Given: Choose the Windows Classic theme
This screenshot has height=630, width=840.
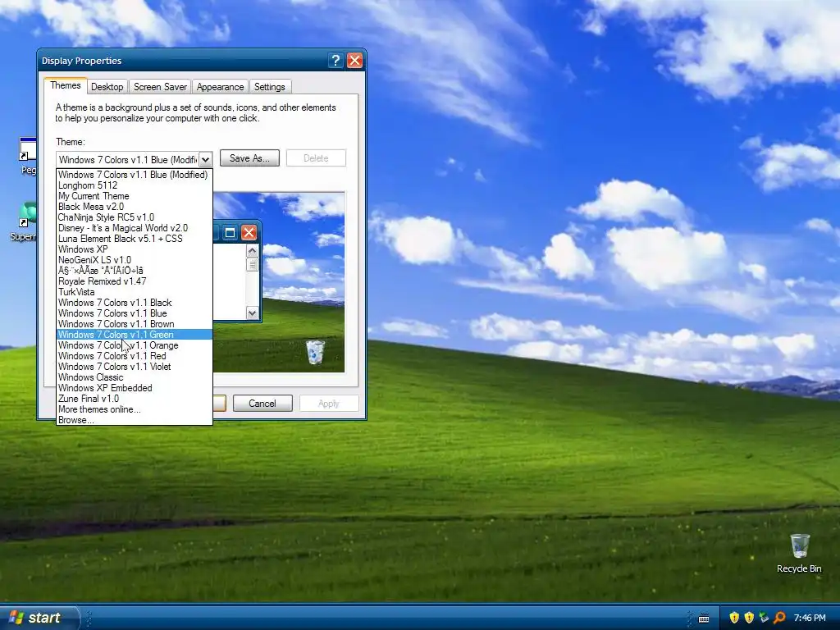Looking at the screenshot, I should [135, 377].
